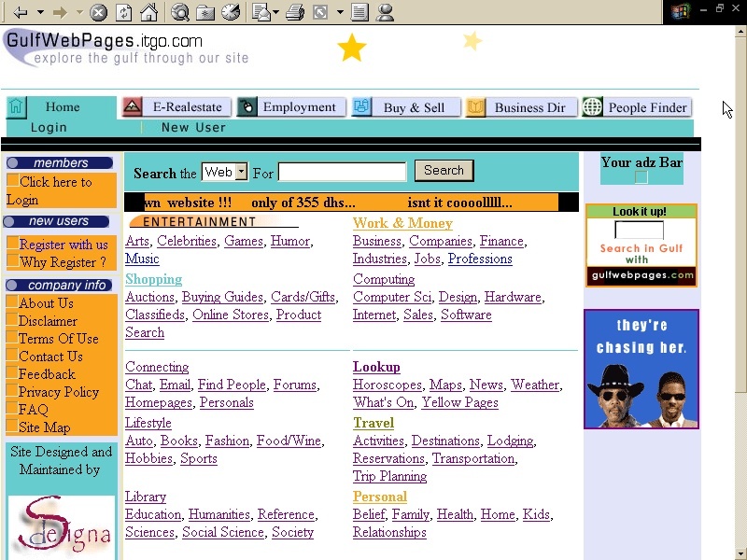Open the Site Map link

tap(44, 427)
